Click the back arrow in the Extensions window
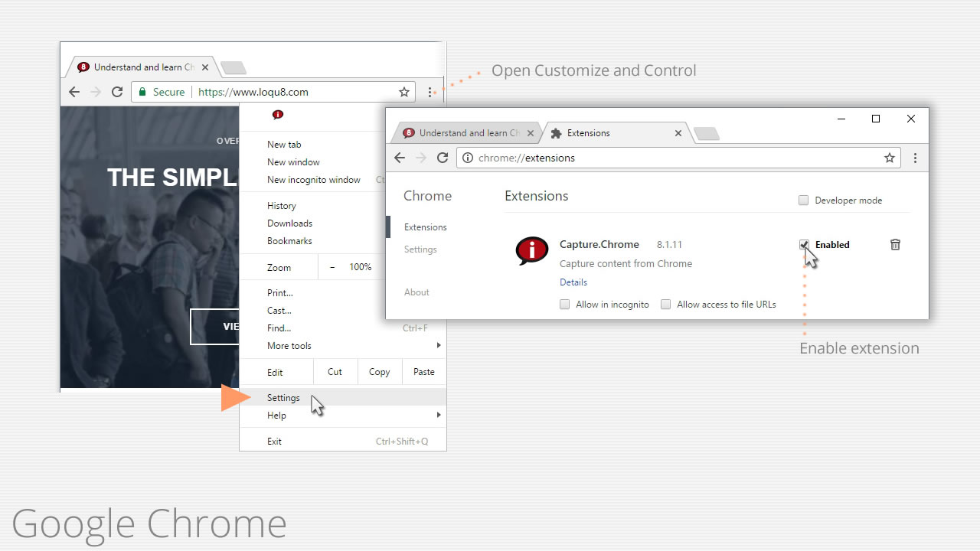The width and height of the screenshot is (980, 551). [x=400, y=158]
